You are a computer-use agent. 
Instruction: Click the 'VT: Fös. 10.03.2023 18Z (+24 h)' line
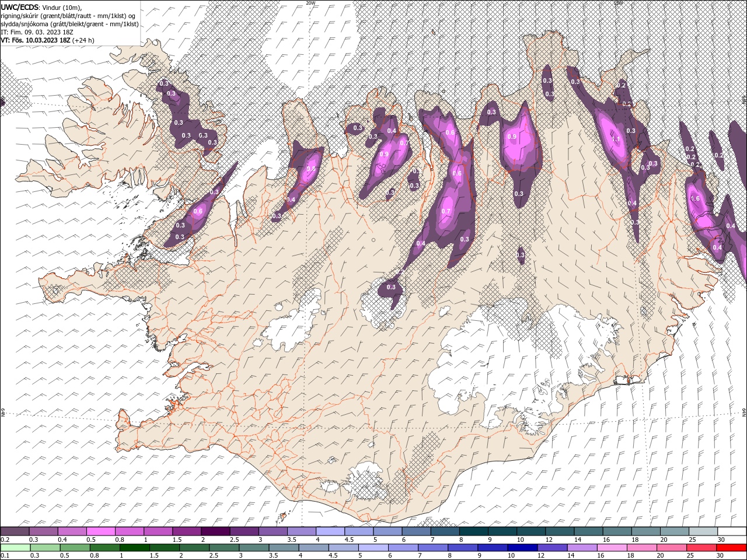[x=48, y=40]
